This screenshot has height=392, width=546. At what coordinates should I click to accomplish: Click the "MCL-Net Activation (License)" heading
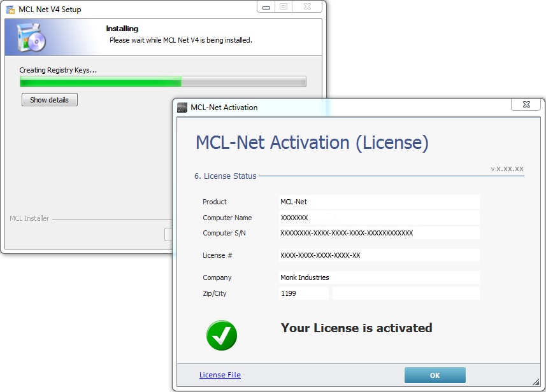tap(312, 143)
